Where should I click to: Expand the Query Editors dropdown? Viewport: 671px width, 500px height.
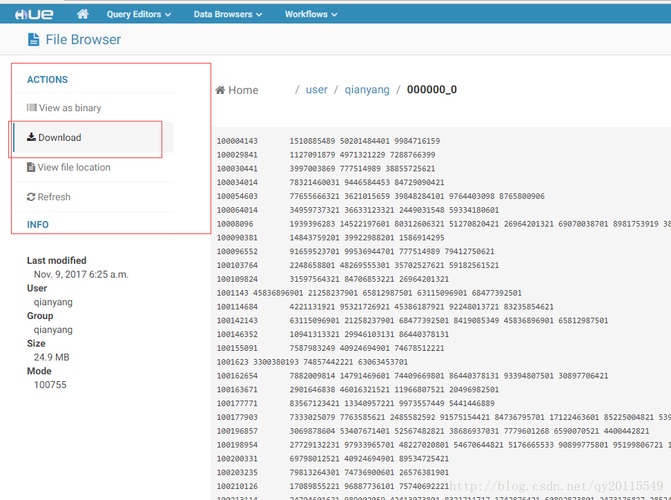click(x=138, y=15)
